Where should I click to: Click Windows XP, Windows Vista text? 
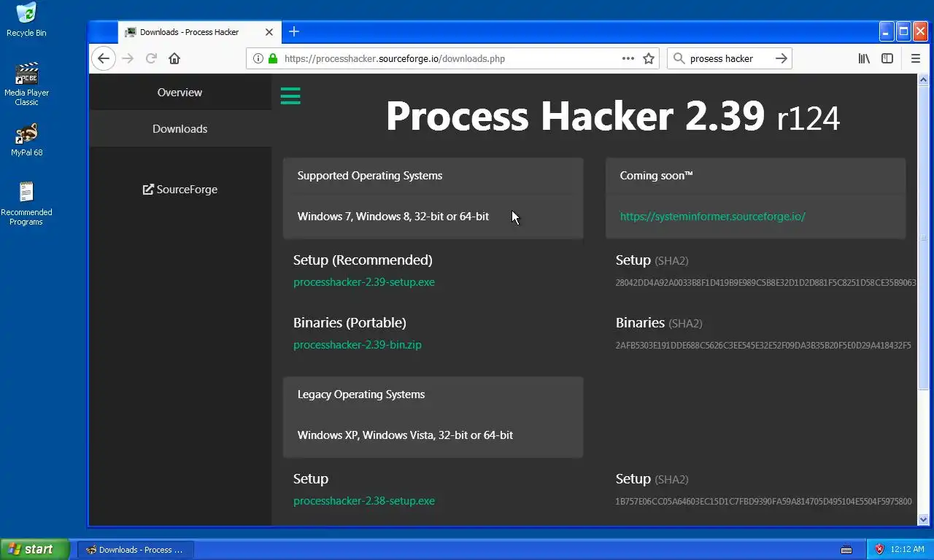(405, 435)
